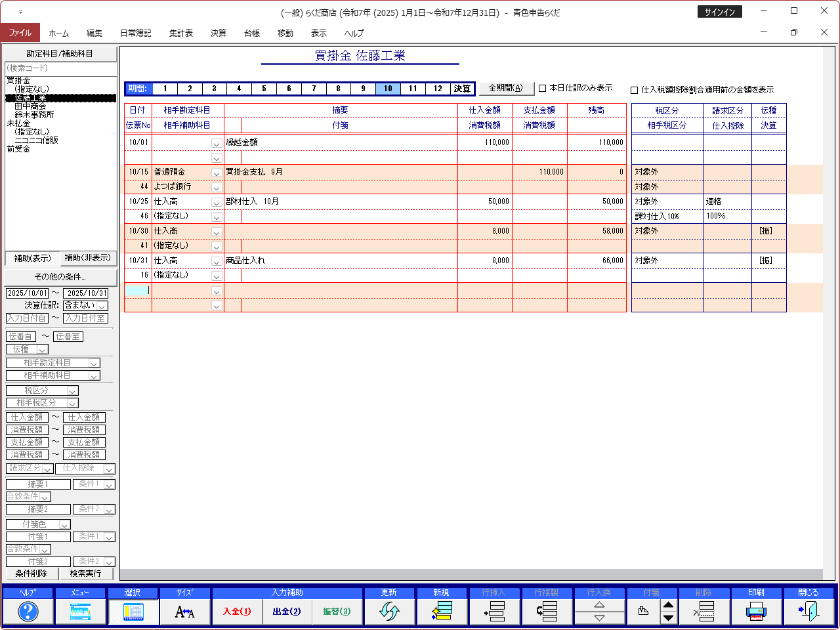Click the 検索実行 button
Image resolution: width=840 pixels, height=630 pixels.
tap(86, 574)
